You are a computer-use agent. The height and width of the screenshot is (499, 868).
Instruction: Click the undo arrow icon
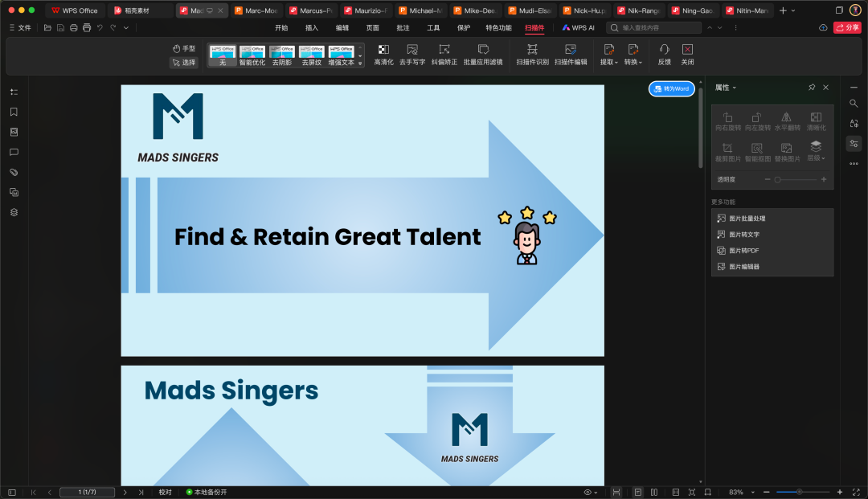click(100, 27)
